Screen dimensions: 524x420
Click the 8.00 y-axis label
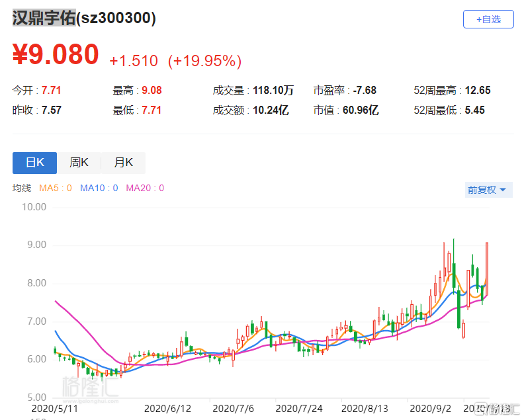[36, 283]
